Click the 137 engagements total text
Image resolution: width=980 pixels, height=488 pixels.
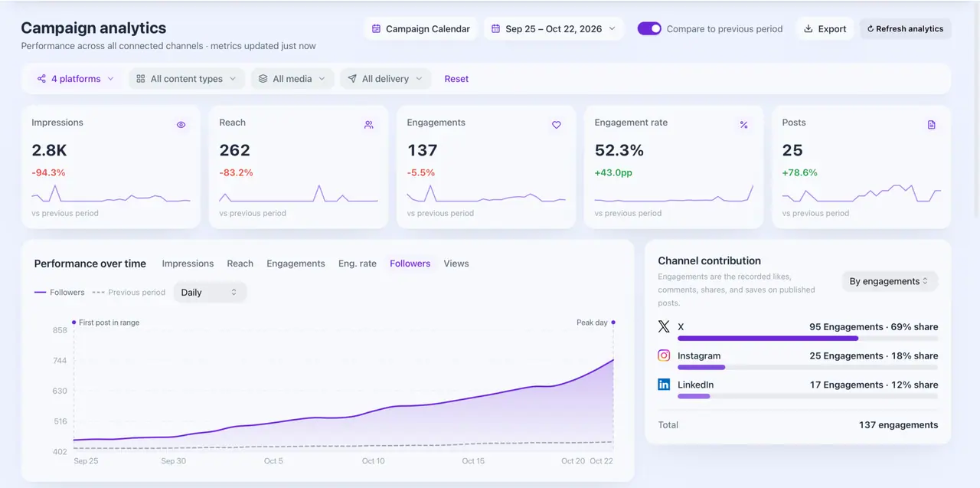pyautogui.click(x=898, y=425)
